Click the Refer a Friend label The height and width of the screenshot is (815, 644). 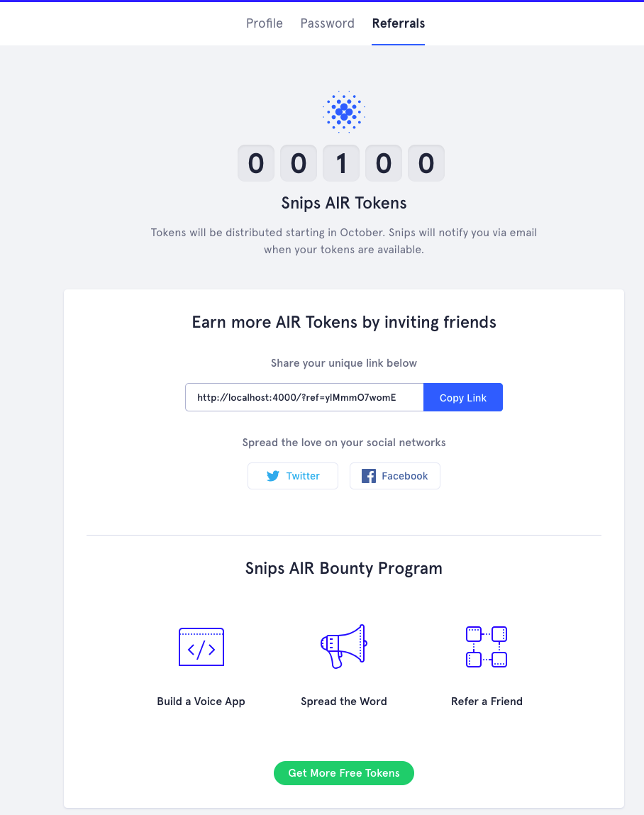pyautogui.click(x=487, y=702)
